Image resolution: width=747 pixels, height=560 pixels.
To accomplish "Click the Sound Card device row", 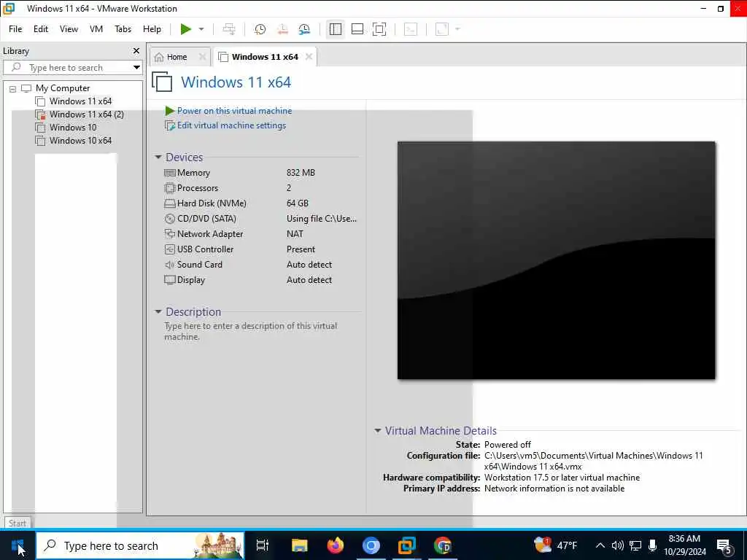I will (x=260, y=264).
